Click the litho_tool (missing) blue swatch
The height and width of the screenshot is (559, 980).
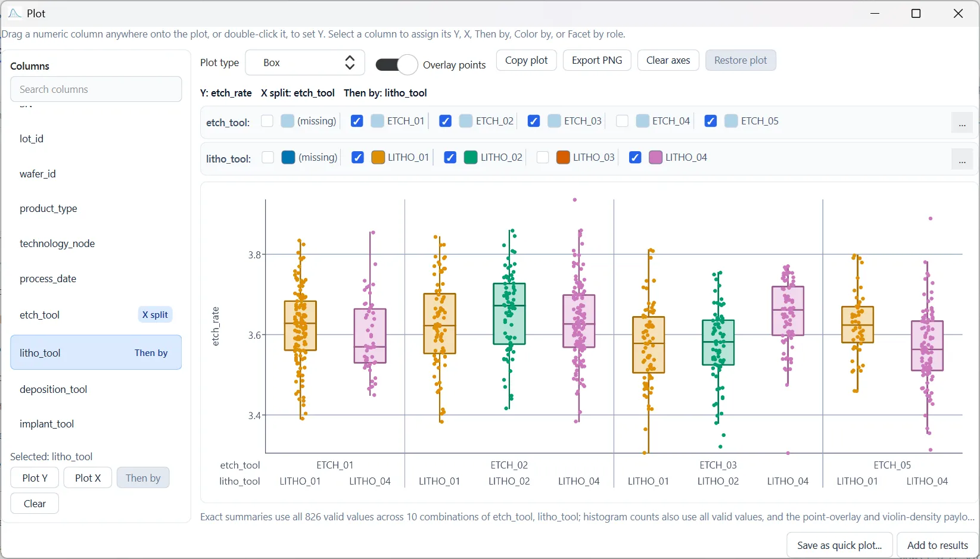point(288,157)
